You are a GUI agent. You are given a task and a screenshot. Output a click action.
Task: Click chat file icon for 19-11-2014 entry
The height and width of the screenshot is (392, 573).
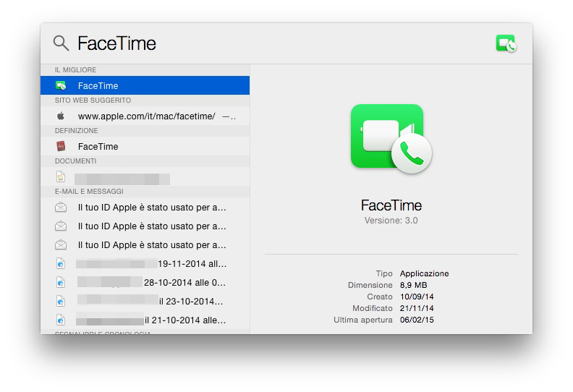pyautogui.click(x=61, y=263)
